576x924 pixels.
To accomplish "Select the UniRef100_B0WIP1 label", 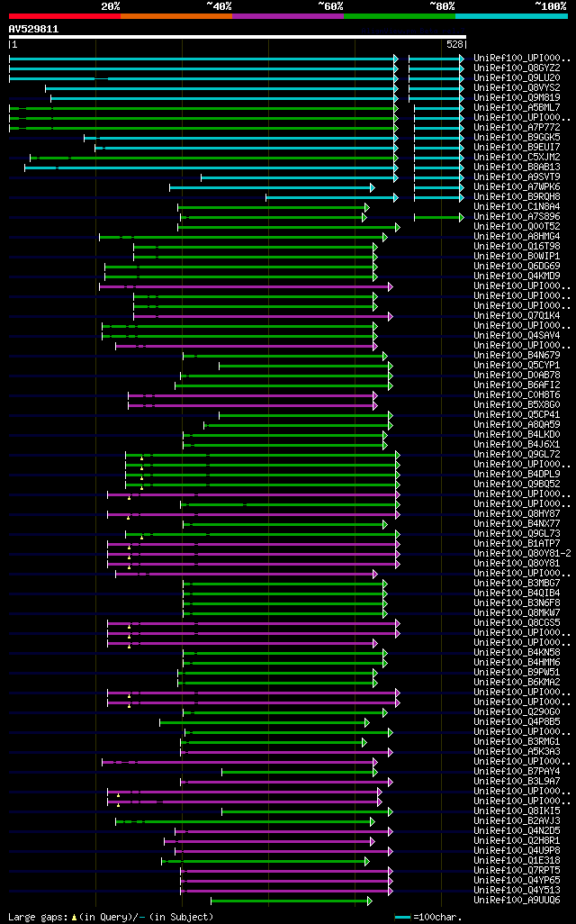I will tap(517, 257).
